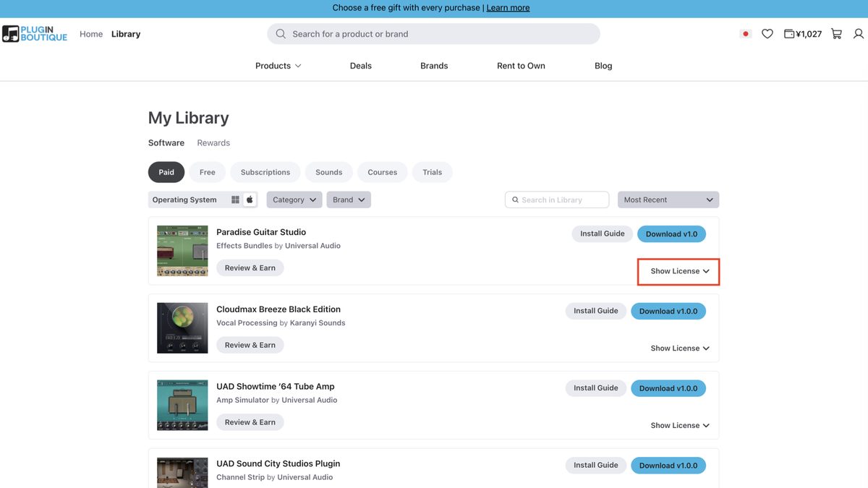Open Install Guide for Paradise Guitar Studio

click(x=603, y=234)
